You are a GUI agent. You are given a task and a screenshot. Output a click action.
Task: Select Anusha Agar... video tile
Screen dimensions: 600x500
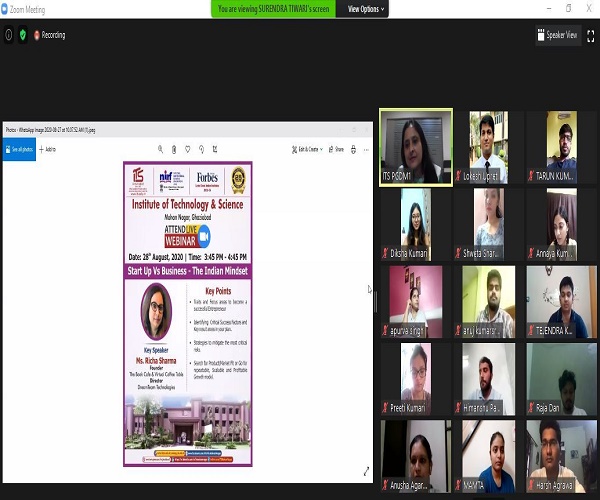coord(416,456)
